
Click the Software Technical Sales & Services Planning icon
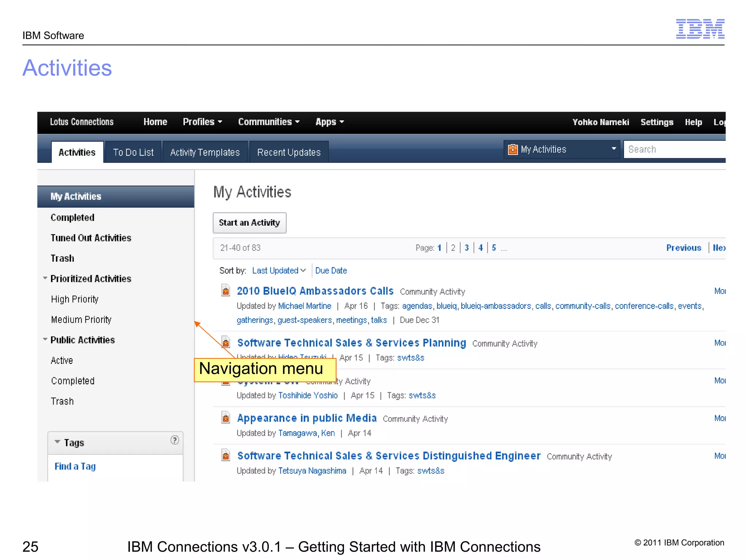[x=226, y=342]
